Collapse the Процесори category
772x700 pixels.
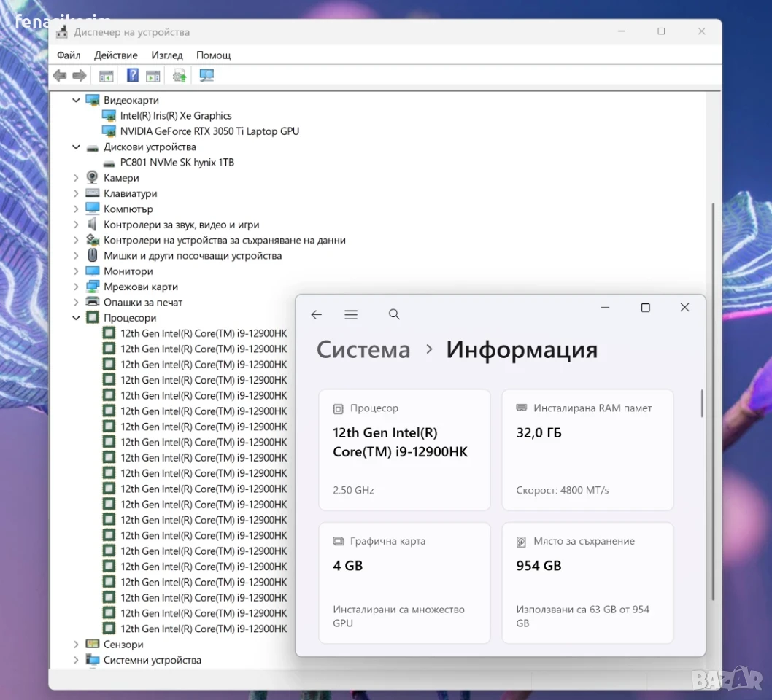coord(76,318)
